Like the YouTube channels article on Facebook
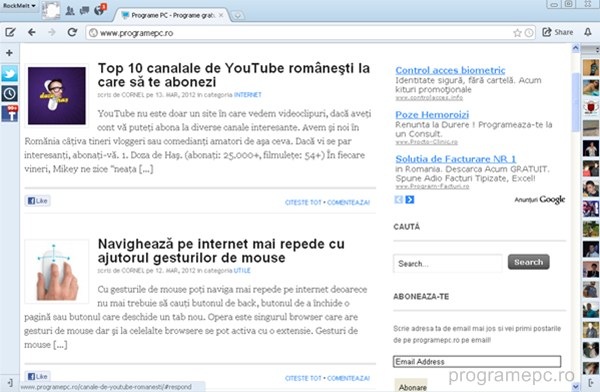 38,201
